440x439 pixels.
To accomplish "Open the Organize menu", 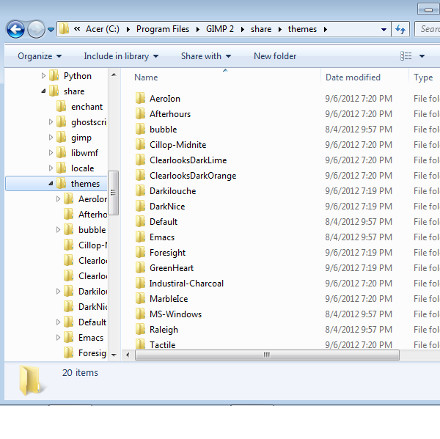I will 39,56.
